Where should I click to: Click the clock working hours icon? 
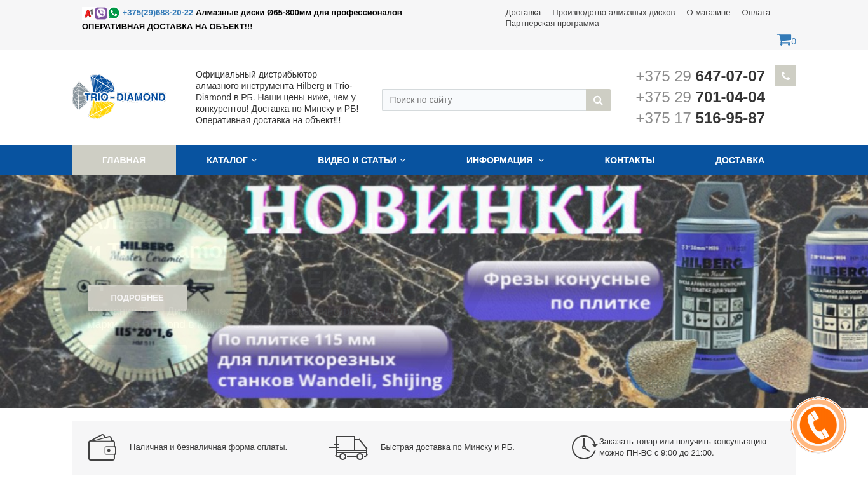click(x=584, y=447)
